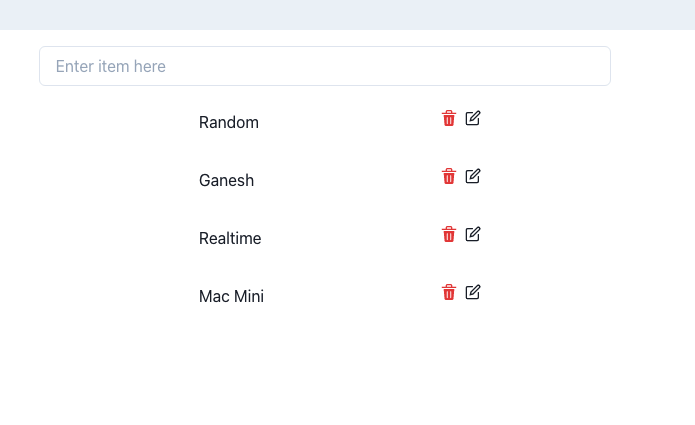695x425 pixels.
Task: Edit the Random item
Action: tap(473, 118)
